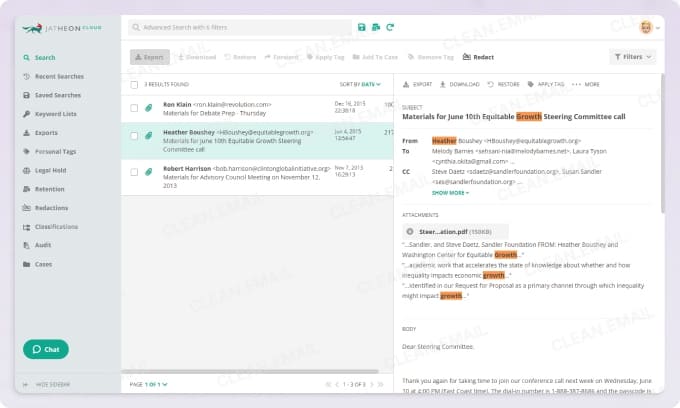Click Download in the top toolbar
This screenshot has width=680, height=408.
coord(197,57)
